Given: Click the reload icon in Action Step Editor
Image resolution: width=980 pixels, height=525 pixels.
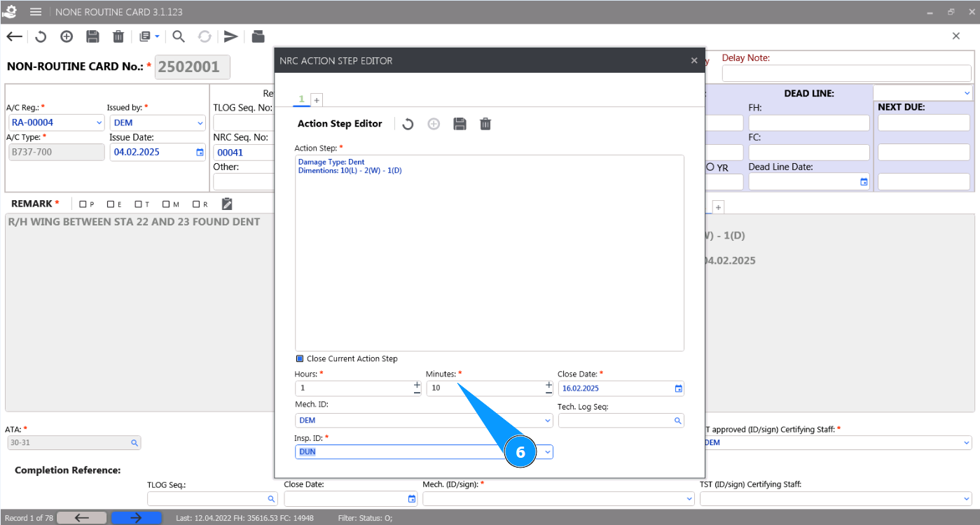Looking at the screenshot, I should point(408,124).
